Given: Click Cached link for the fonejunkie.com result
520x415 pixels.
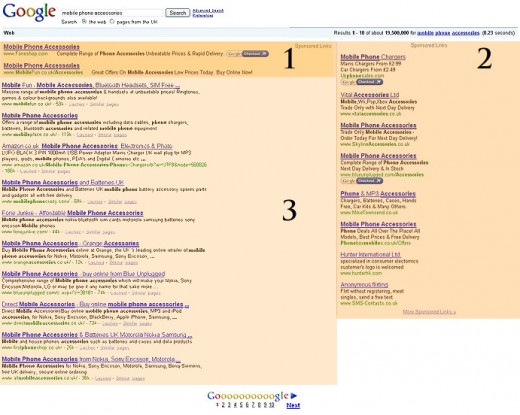Looking at the screenshot, I should 73,232.
